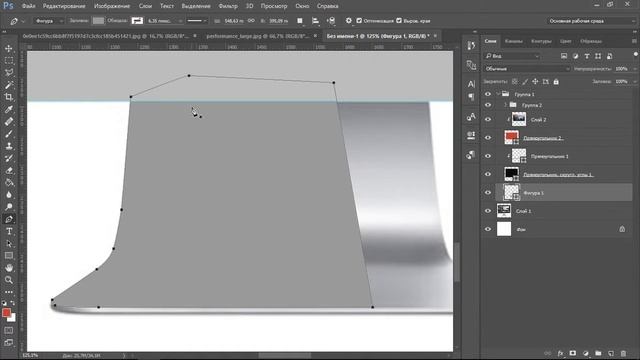640x360 pixels.
Task: Select the Crop tool
Action: click(9, 97)
